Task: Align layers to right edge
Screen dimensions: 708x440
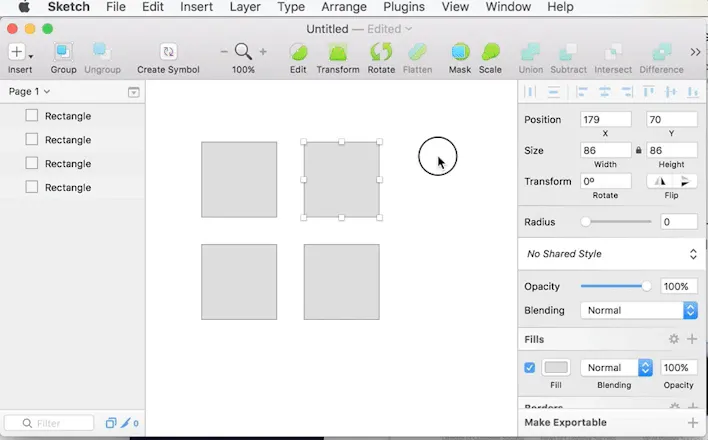Action: 627,92
